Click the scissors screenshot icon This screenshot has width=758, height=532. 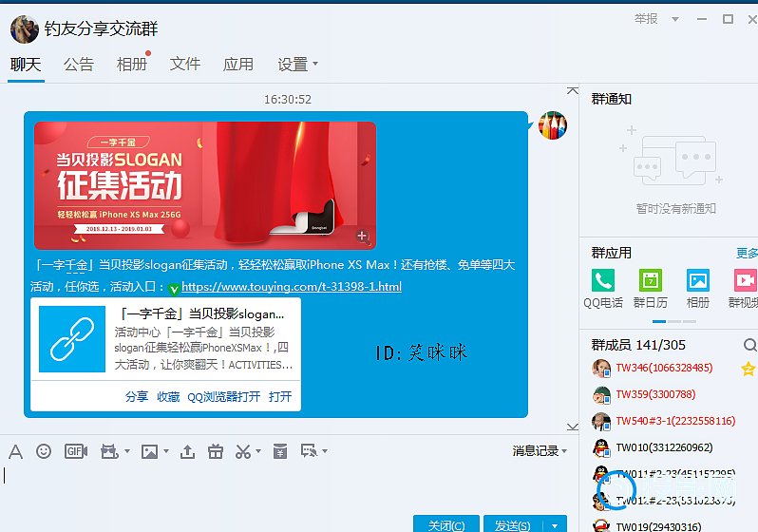pyautogui.click(x=243, y=451)
